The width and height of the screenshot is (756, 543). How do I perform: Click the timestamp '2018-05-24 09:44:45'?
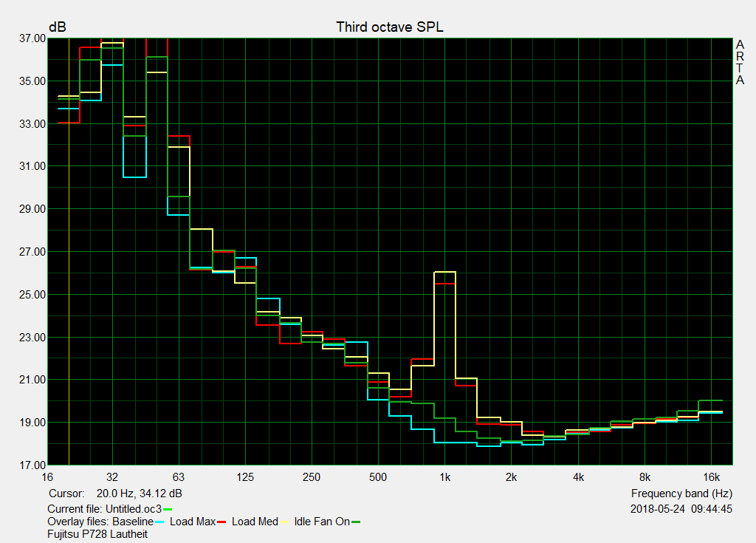681,509
